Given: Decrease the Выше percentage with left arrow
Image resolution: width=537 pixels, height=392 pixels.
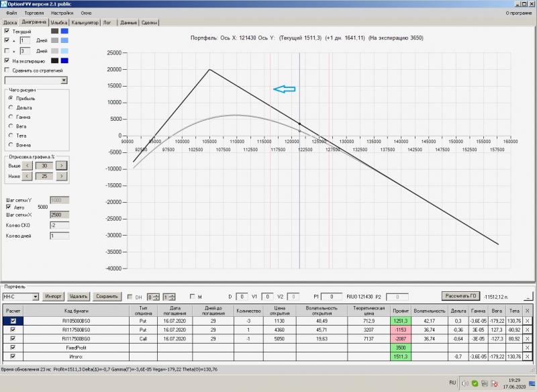Looking at the screenshot, I should pyautogui.click(x=27, y=166).
